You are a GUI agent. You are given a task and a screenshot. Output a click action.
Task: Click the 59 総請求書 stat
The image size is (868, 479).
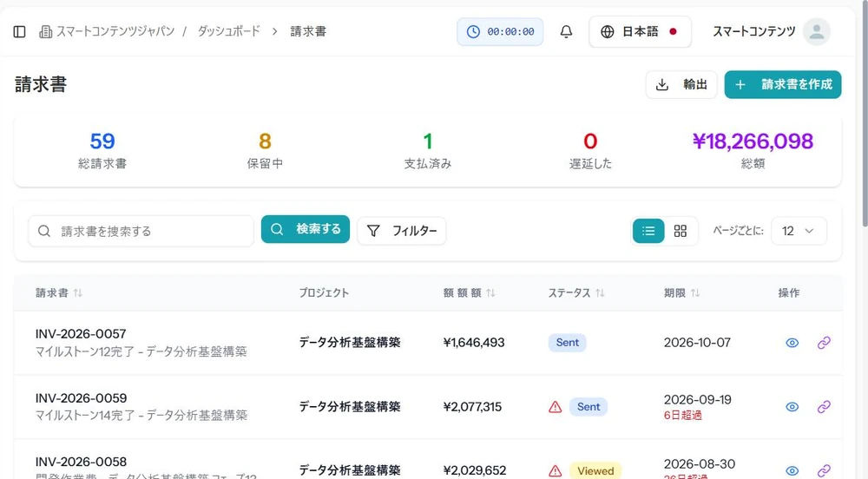(102, 150)
